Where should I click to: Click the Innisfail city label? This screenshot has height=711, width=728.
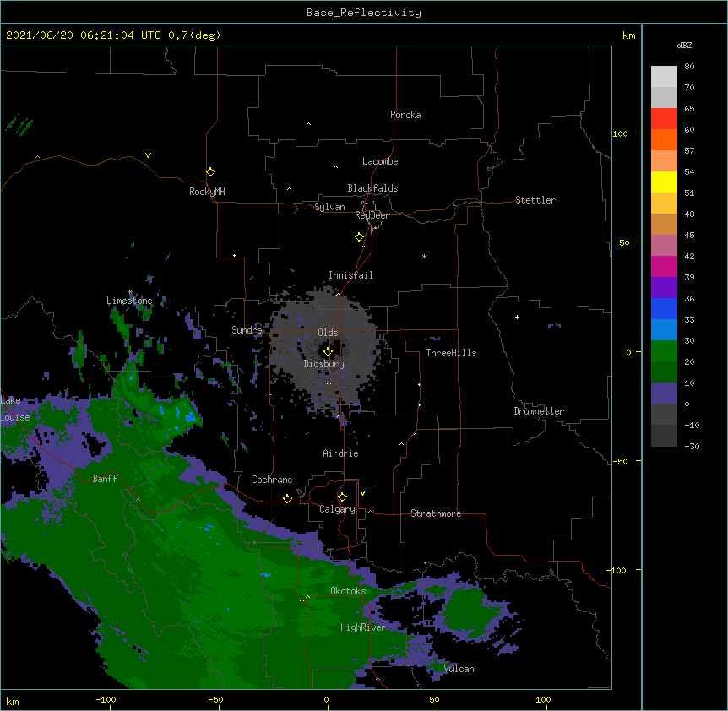coord(350,275)
